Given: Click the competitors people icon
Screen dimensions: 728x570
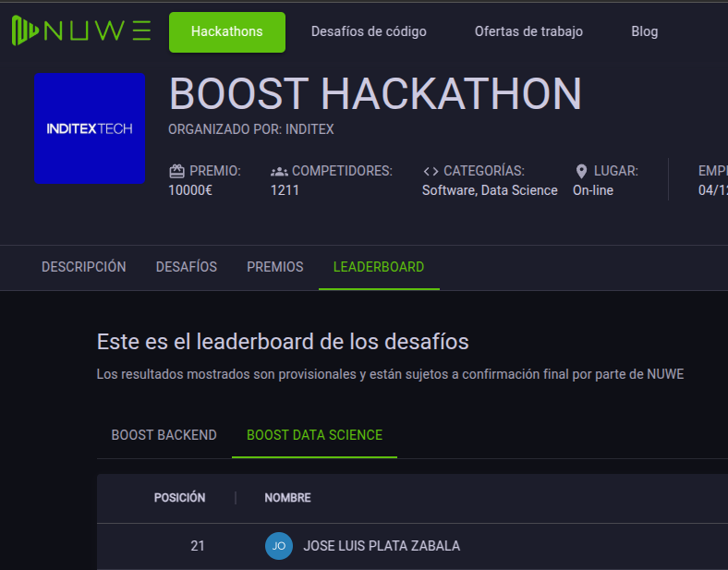Looking at the screenshot, I should [x=279, y=172].
